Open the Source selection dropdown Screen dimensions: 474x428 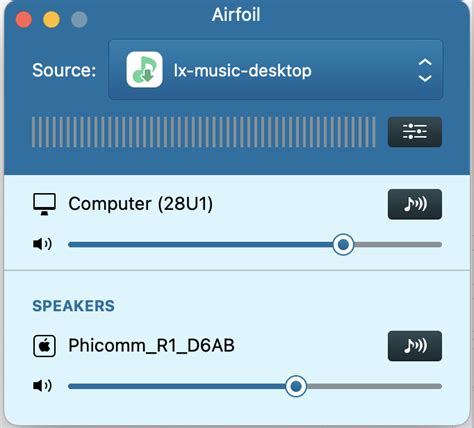pos(276,70)
